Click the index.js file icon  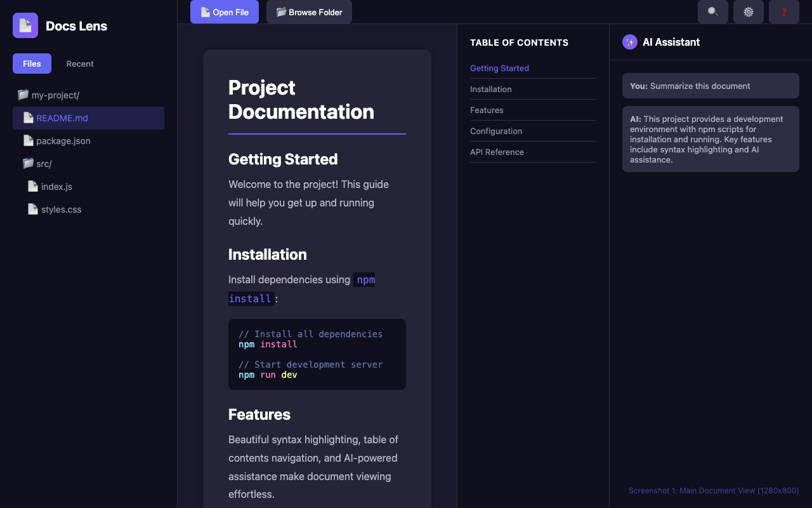pyautogui.click(x=33, y=186)
